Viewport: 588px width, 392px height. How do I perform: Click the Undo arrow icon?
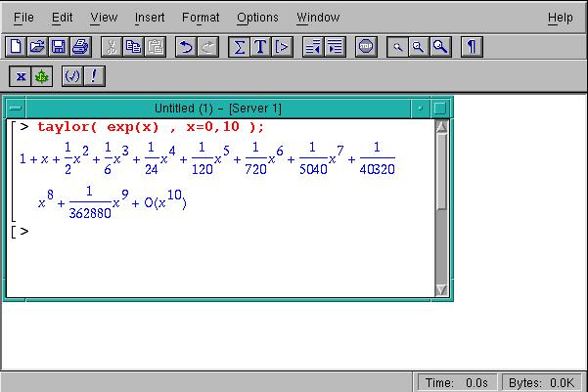coord(186,46)
